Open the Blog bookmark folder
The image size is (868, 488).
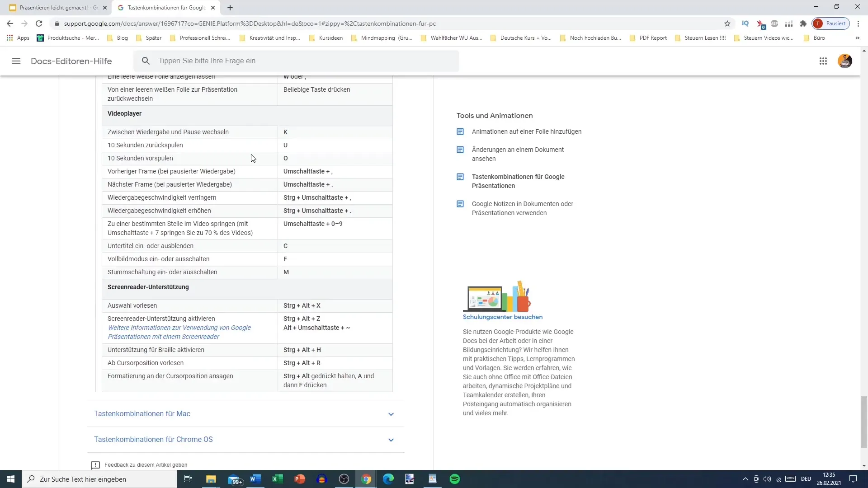[118, 38]
